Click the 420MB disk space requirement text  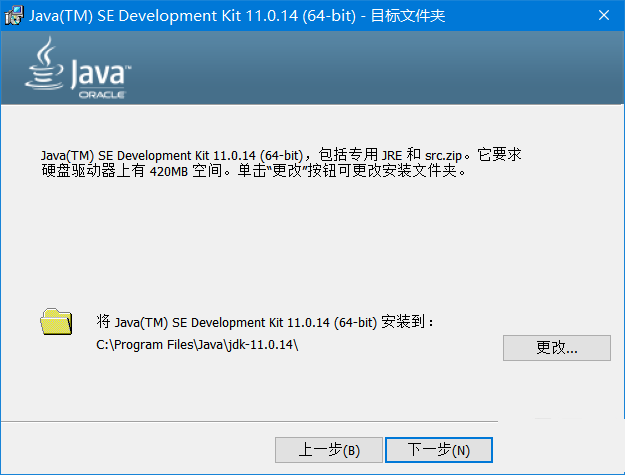coord(140,171)
